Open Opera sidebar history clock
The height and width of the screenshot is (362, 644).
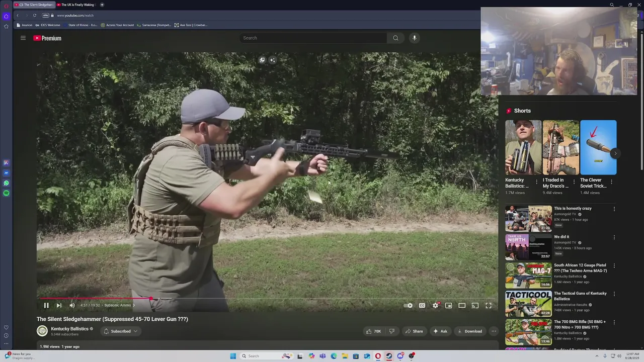point(6,335)
